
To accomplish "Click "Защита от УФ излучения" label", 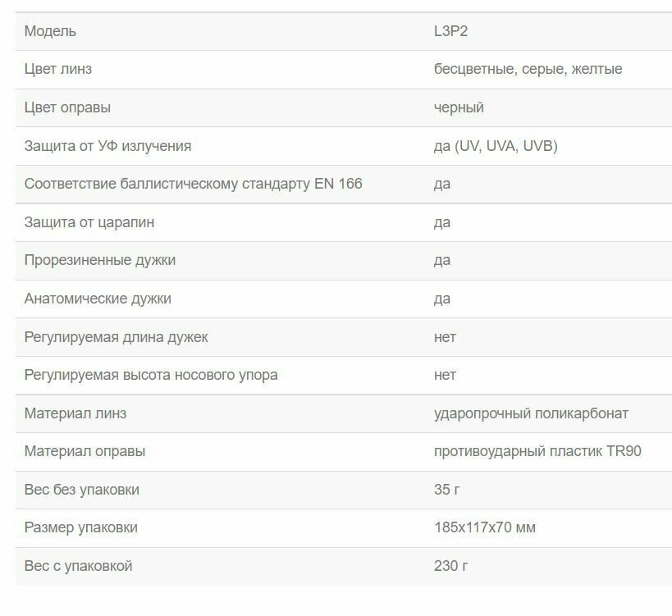I will pyautogui.click(x=107, y=146).
